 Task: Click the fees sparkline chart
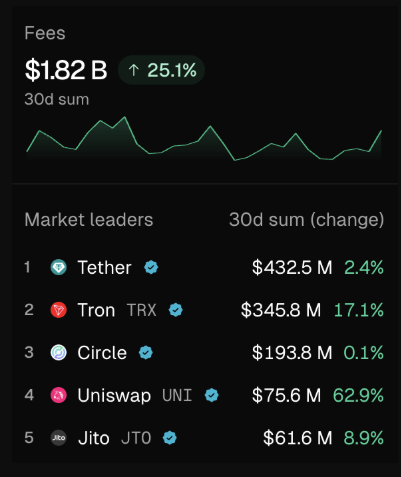(x=204, y=139)
